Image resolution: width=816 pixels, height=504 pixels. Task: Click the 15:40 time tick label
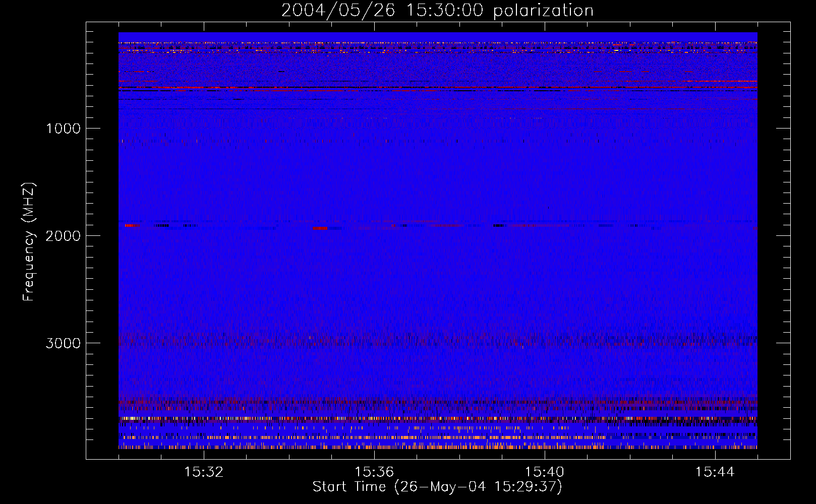click(x=545, y=472)
